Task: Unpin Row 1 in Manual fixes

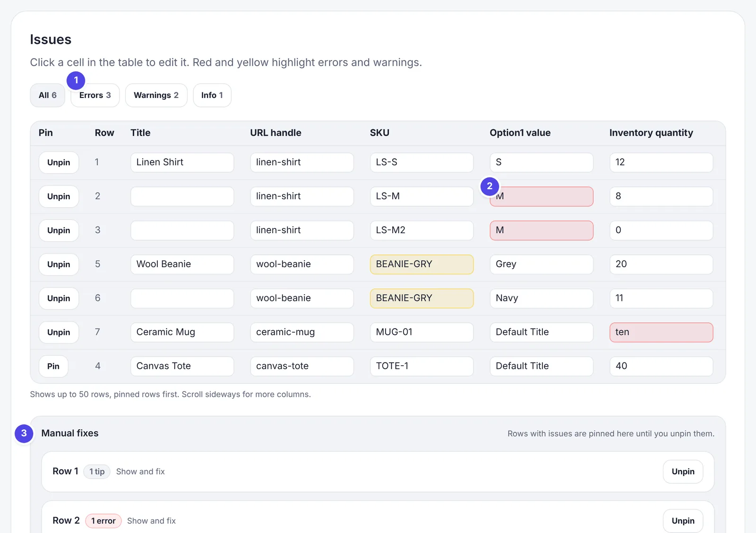Action: 683,472
